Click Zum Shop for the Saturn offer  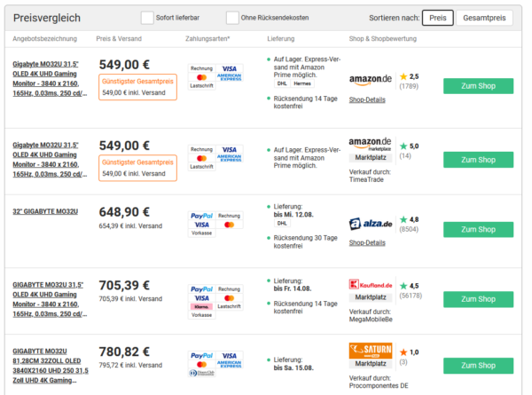[x=478, y=366]
